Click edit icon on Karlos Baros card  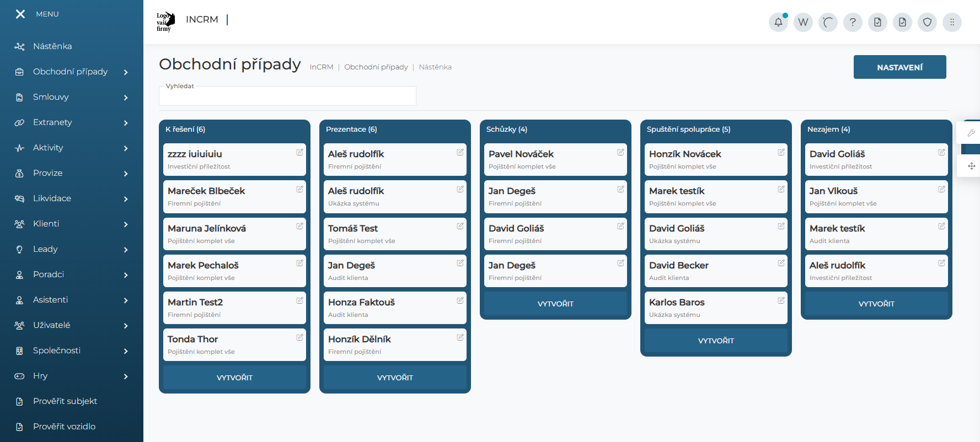[781, 300]
